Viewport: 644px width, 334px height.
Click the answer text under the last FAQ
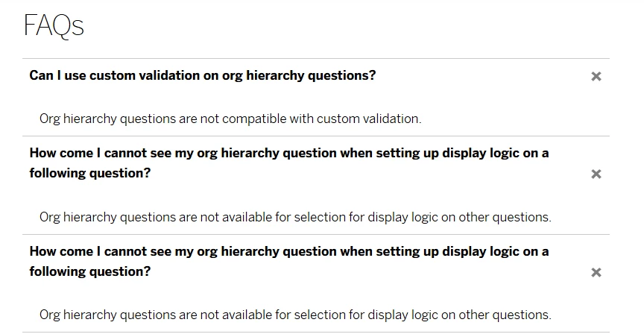295,314
